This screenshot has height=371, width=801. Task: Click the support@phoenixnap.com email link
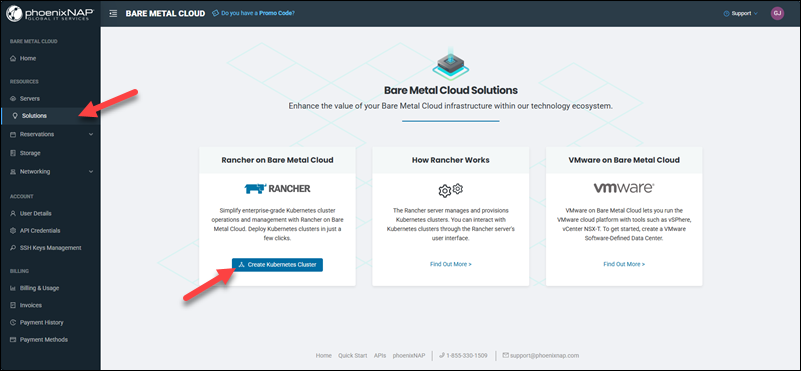click(545, 355)
